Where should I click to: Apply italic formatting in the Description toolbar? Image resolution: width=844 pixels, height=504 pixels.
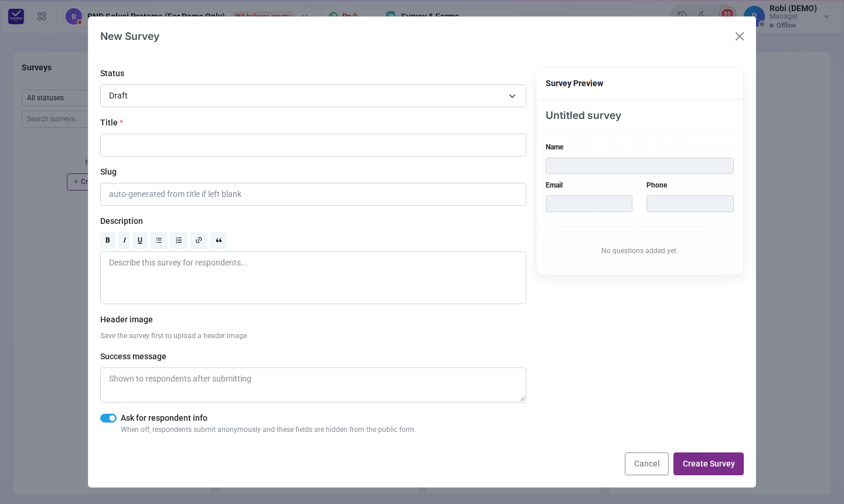click(124, 240)
